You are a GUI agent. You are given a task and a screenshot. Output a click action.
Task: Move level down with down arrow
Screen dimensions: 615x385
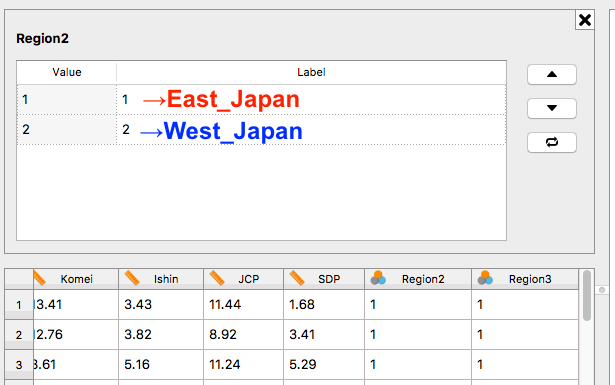click(x=551, y=108)
